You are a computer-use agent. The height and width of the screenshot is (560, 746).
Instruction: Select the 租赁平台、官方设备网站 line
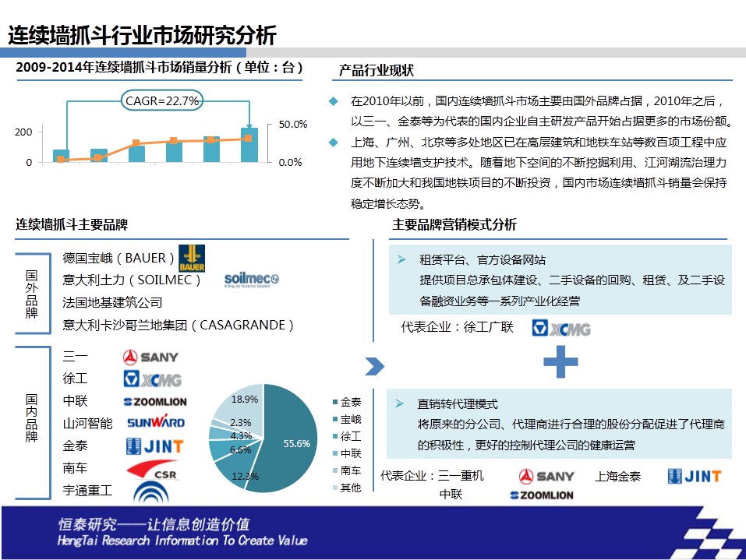483,259
